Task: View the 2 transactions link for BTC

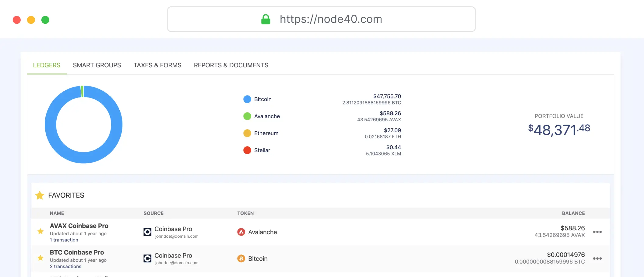Action: 65,266
